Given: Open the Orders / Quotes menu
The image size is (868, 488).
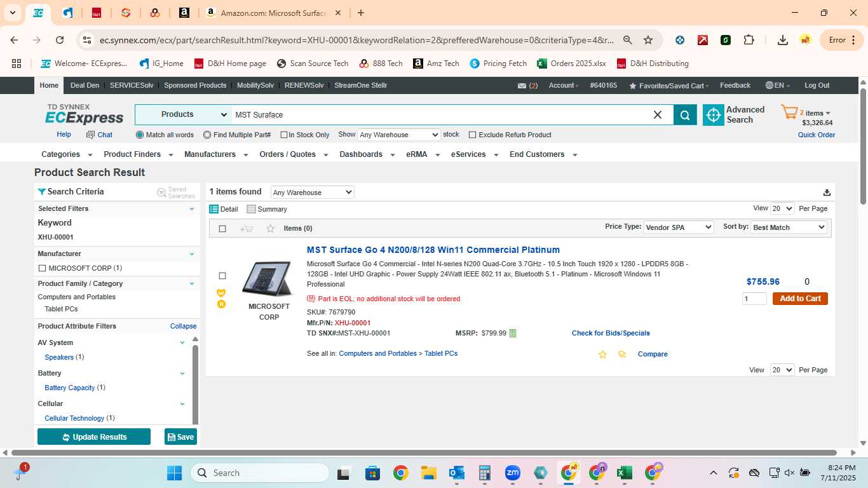Looking at the screenshot, I should point(294,154).
